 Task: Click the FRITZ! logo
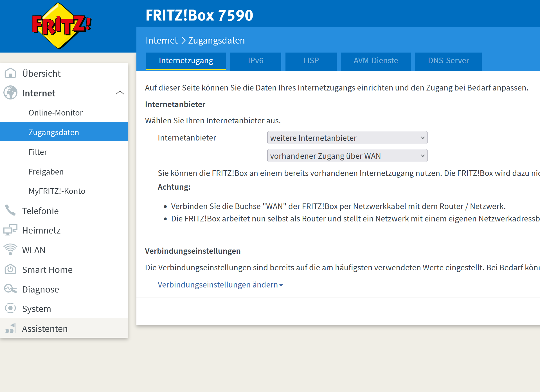coord(62,26)
